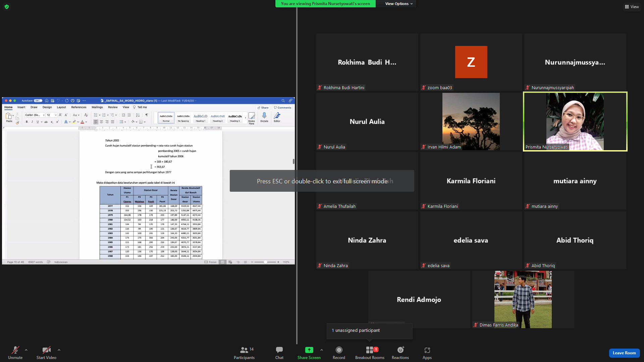Open Breakout Rooms

tap(370, 353)
